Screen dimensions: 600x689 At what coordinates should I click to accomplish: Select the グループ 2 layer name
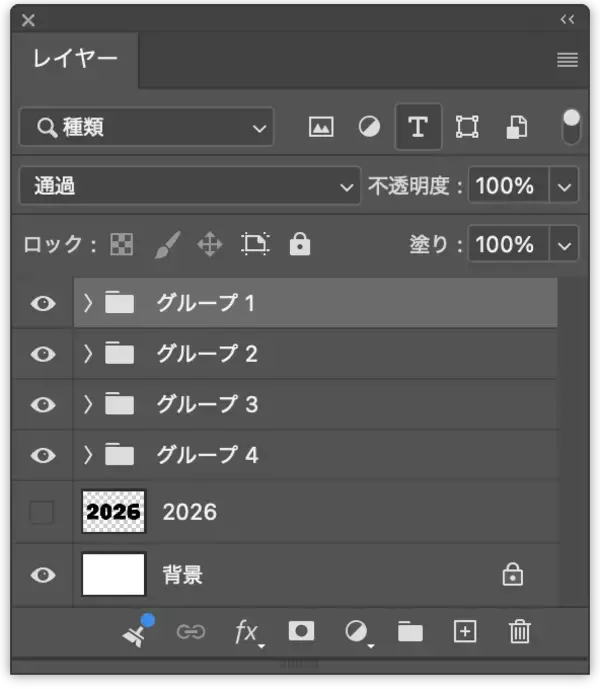207,354
